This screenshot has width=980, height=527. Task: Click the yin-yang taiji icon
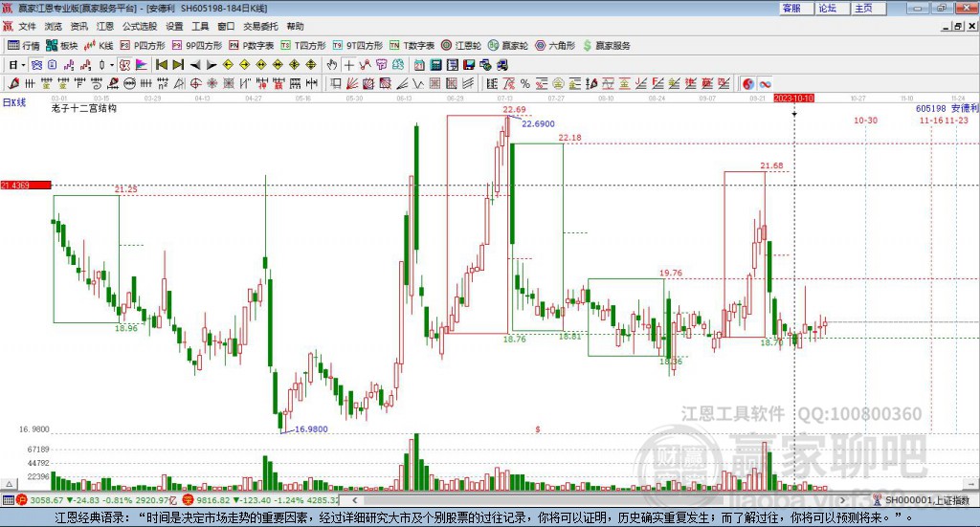click(x=748, y=83)
